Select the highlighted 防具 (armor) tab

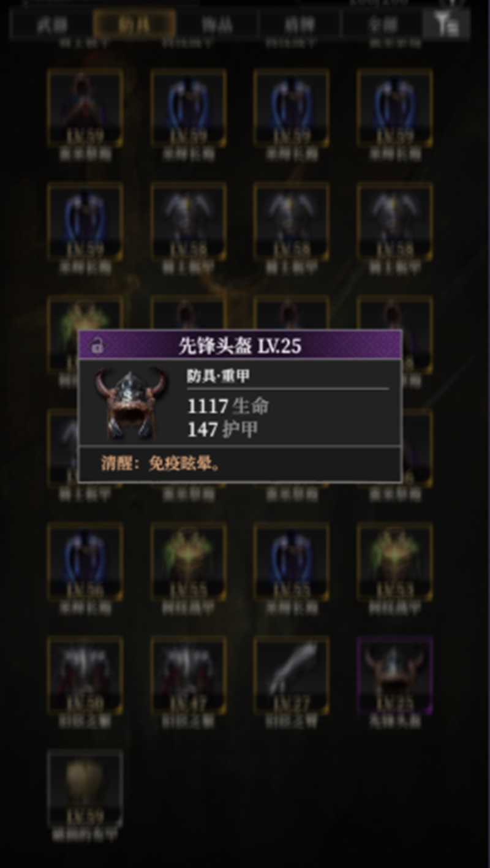[135, 25]
